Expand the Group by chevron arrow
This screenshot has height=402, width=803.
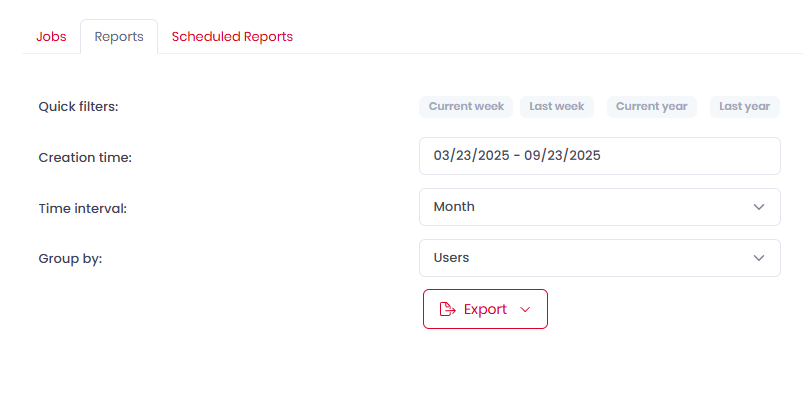(757, 258)
